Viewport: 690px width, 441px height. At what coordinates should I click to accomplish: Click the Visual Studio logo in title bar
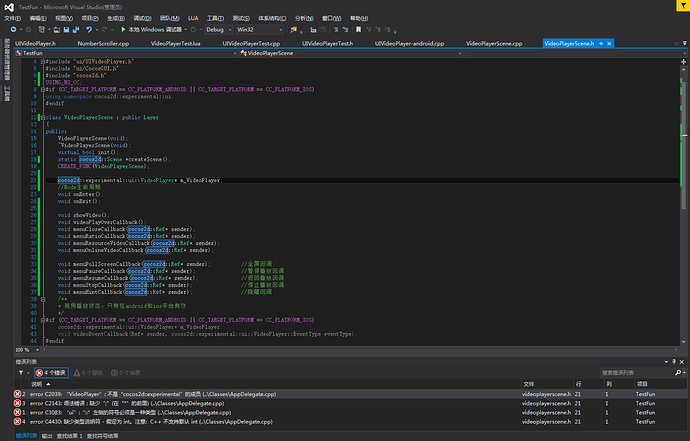(x=8, y=6)
